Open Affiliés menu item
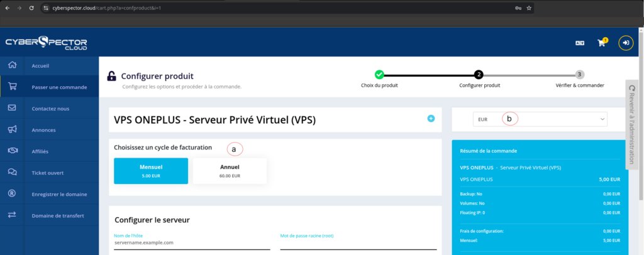This screenshot has height=255, width=644. click(x=40, y=151)
